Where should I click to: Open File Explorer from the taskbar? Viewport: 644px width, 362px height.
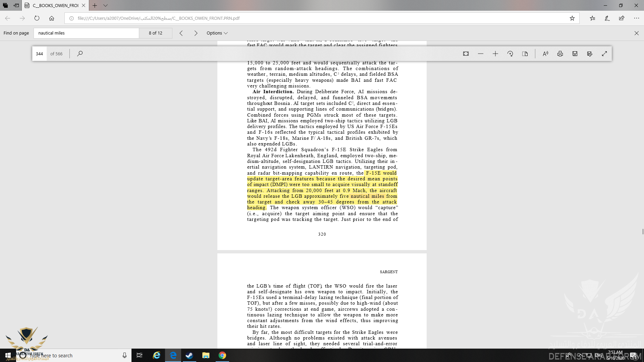coord(206,355)
